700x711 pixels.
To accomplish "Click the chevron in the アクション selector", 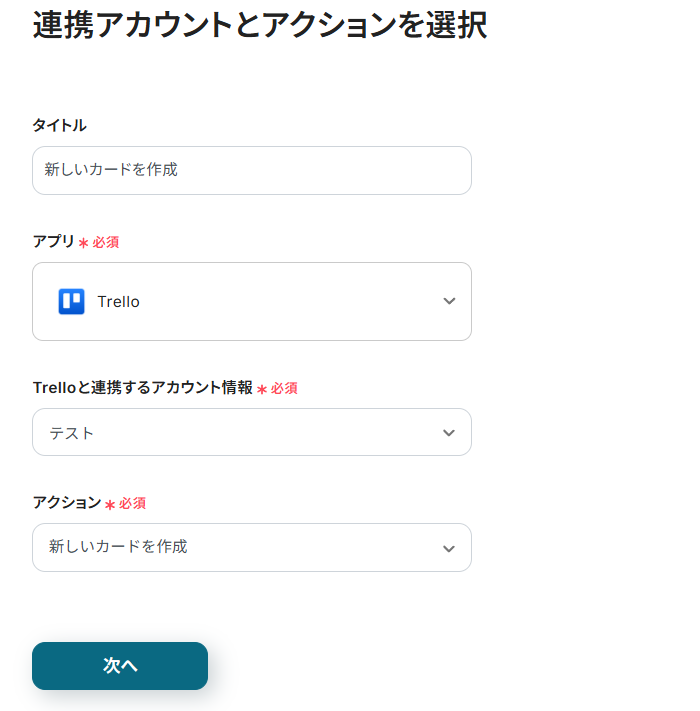I will (449, 548).
